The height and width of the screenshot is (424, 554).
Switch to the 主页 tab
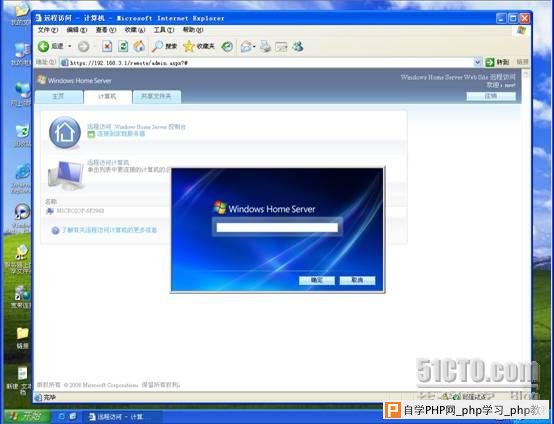[59, 96]
